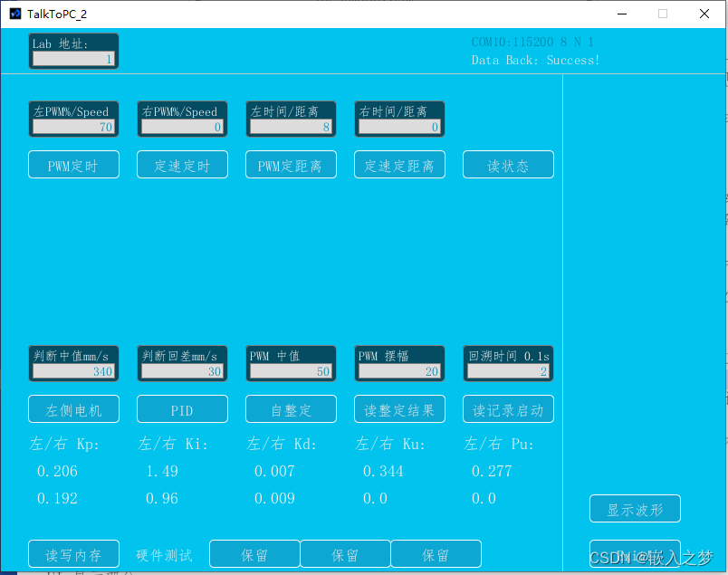Click the middle 保留 button
The height and width of the screenshot is (575, 728).
[345, 553]
